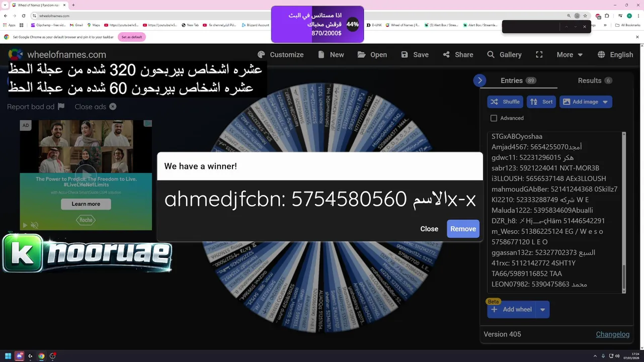Close the winner dialog
This screenshot has height=362, width=644.
tap(429, 229)
